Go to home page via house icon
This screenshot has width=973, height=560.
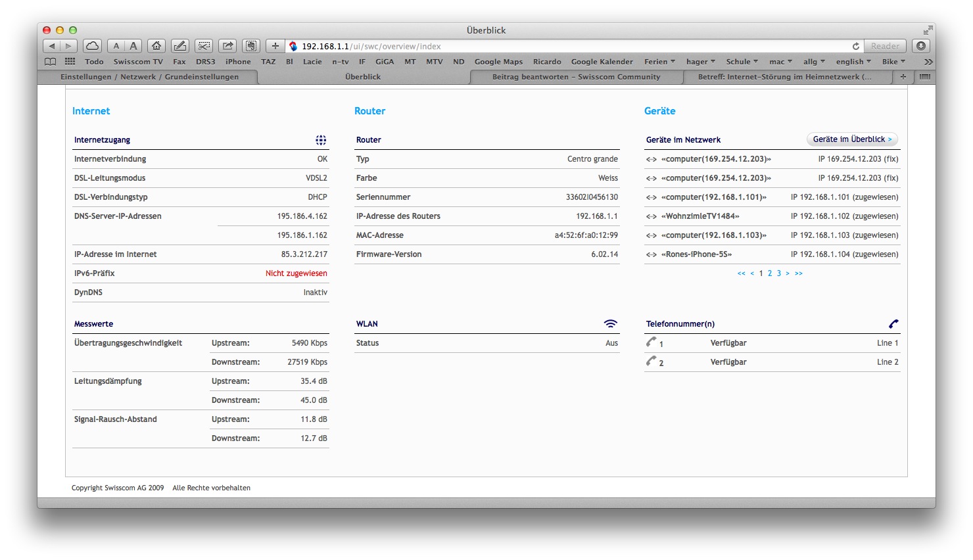pos(156,46)
